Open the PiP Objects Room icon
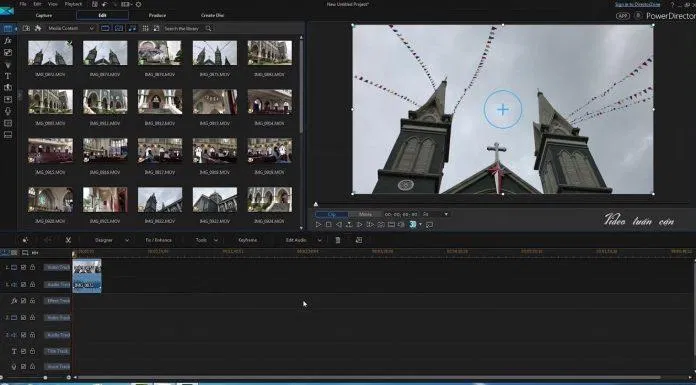The height and width of the screenshot is (385, 696). [x=8, y=52]
